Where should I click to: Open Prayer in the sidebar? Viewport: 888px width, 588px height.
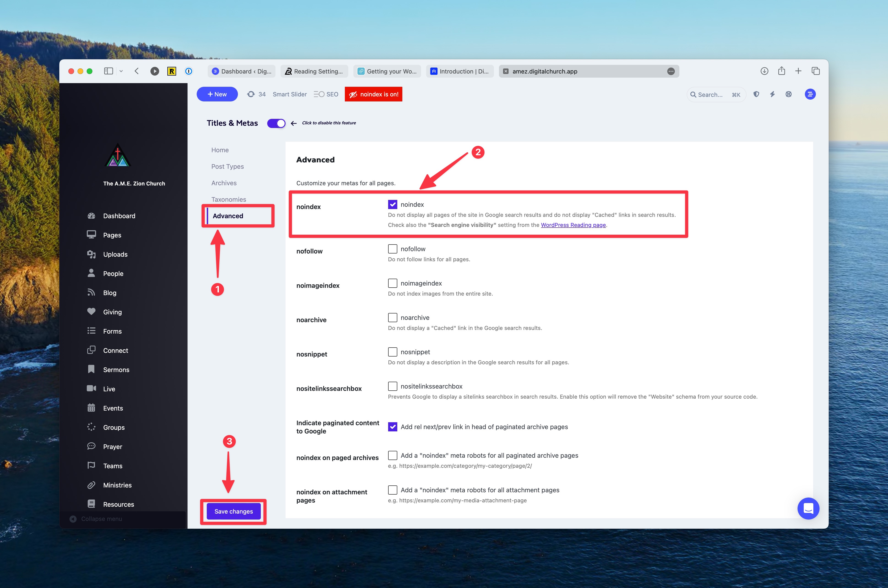112,447
